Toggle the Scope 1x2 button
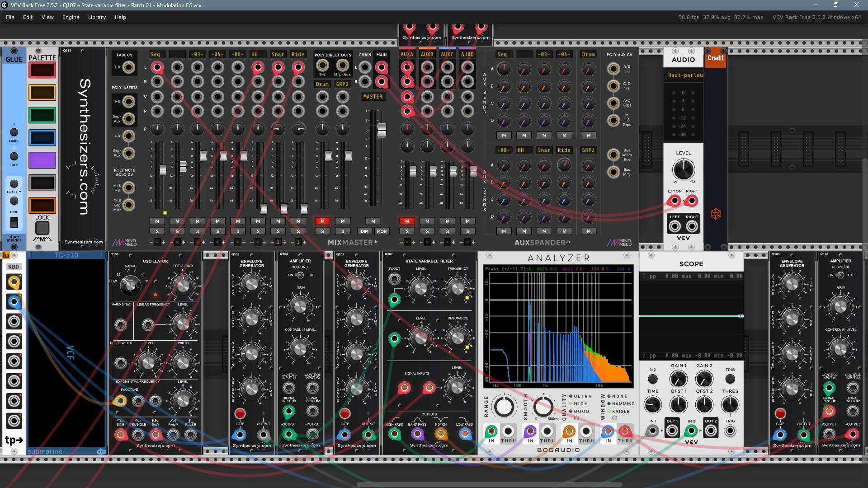Image resolution: width=868 pixels, height=488 pixels. (x=652, y=379)
